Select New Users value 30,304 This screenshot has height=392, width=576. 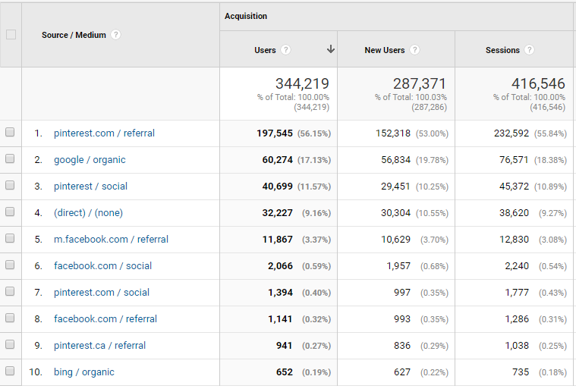tap(395, 213)
